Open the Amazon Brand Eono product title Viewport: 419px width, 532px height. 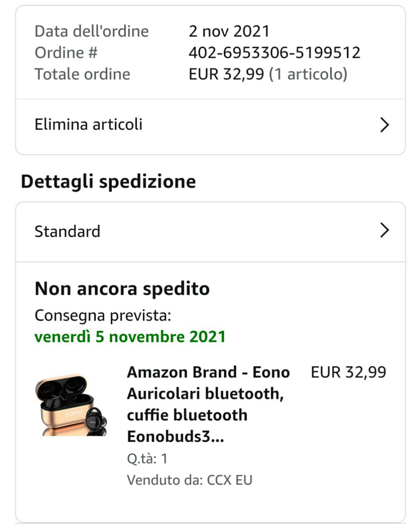click(208, 404)
